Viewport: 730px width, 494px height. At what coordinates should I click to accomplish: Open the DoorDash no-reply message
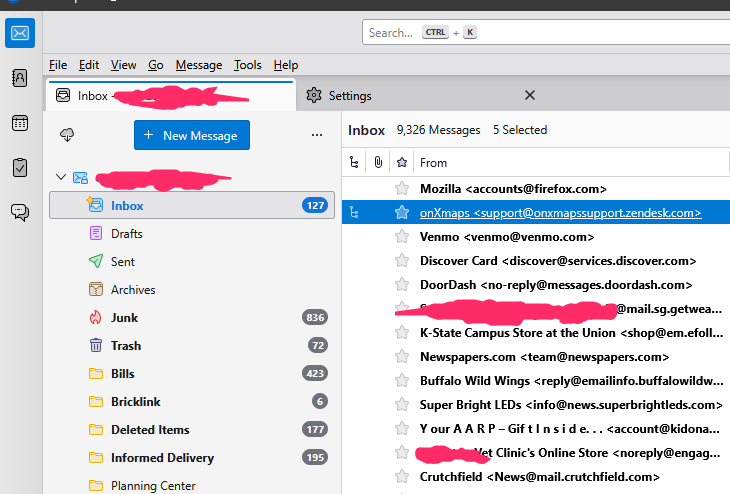point(536,284)
